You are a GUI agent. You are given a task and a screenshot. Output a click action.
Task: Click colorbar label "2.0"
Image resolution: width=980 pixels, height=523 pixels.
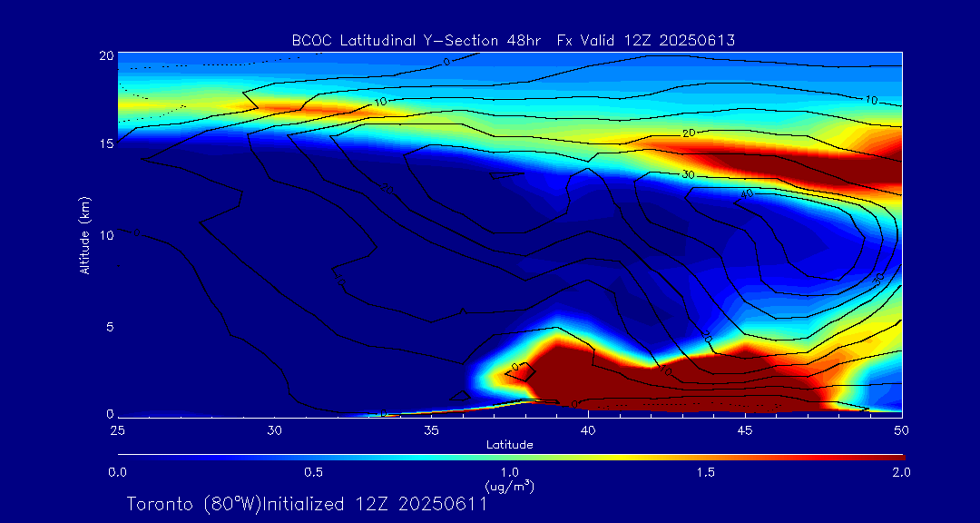[901, 472]
